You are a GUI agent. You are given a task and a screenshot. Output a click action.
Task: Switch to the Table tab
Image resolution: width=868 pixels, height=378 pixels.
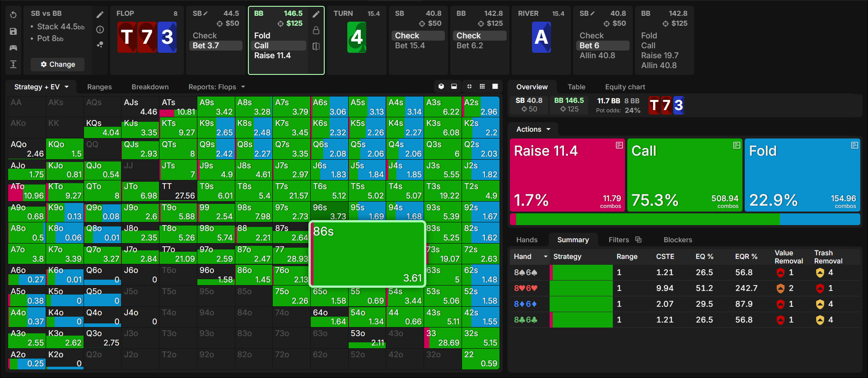[x=576, y=87]
